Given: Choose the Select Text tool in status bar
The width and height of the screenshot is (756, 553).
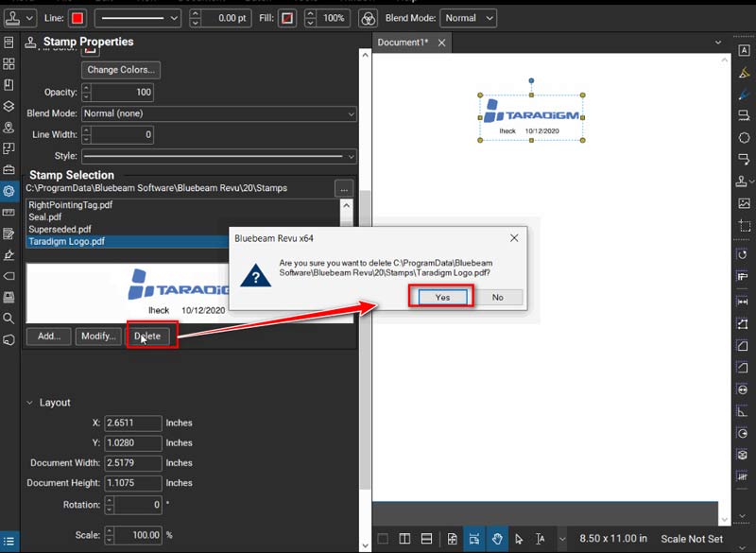Looking at the screenshot, I should [x=540, y=539].
